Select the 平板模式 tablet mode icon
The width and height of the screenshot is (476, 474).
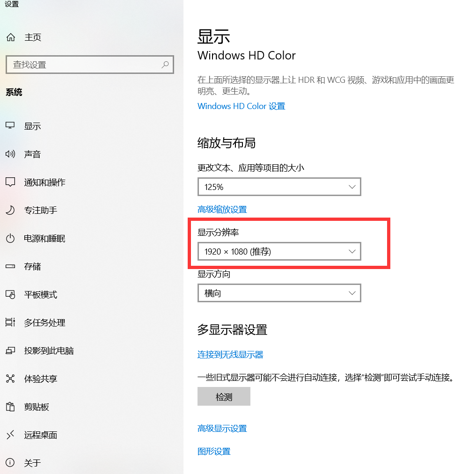(10, 294)
